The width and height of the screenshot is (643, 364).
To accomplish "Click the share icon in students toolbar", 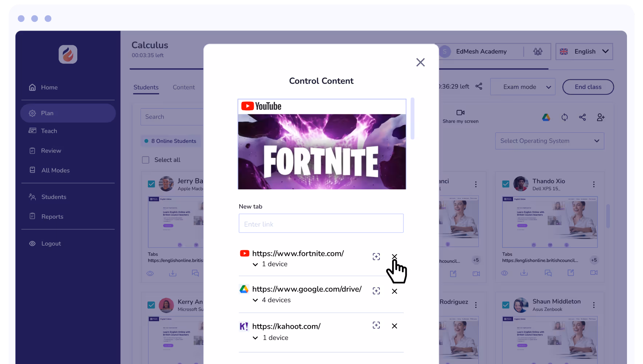I will pyautogui.click(x=583, y=117).
